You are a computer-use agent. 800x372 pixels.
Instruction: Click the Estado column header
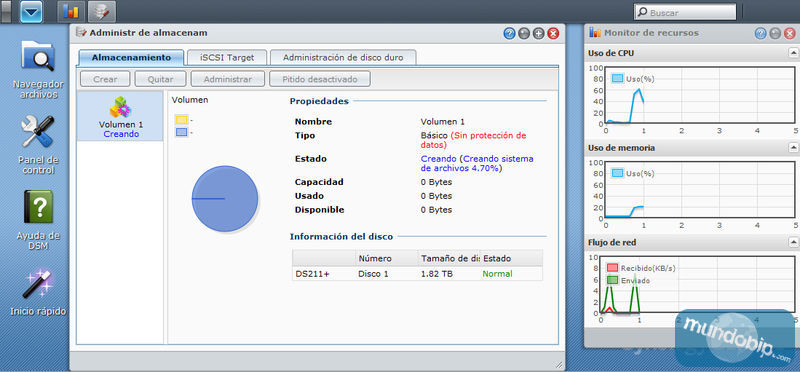[x=511, y=258]
